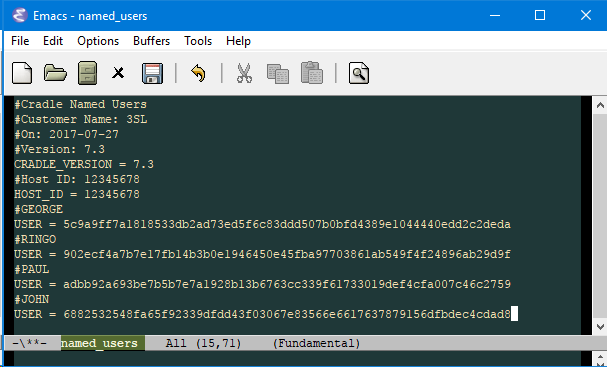
Task: Click the editor scrollbar down arrow
Action: pyautogui.click(x=600, y=327)
